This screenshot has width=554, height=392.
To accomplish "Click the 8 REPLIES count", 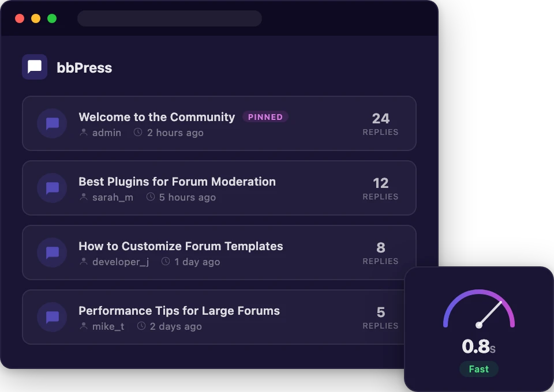I will coord(380,253).
